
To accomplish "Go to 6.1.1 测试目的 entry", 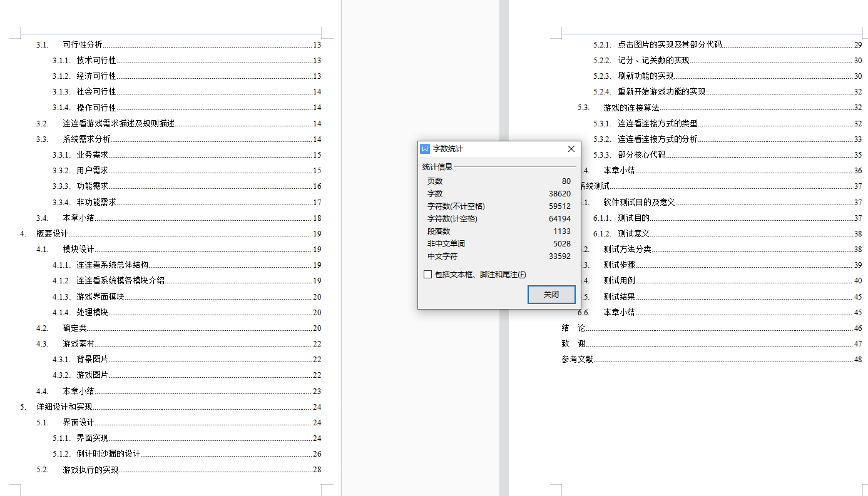I will pos(633,218).
